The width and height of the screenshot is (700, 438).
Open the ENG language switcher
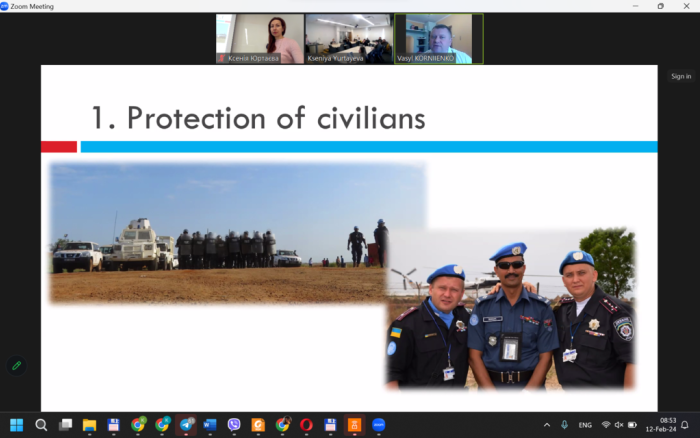point(585,425)
